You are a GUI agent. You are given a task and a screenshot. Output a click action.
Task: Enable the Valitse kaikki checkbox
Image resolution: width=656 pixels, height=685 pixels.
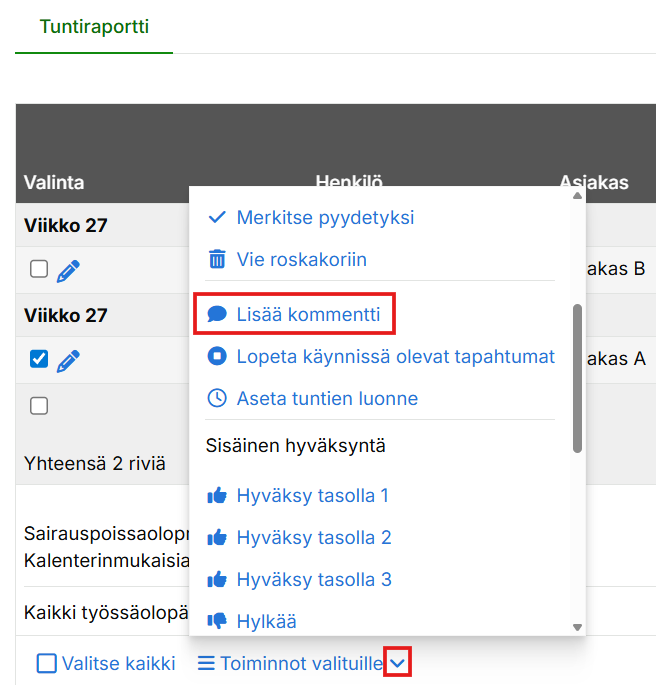(47, 663)
